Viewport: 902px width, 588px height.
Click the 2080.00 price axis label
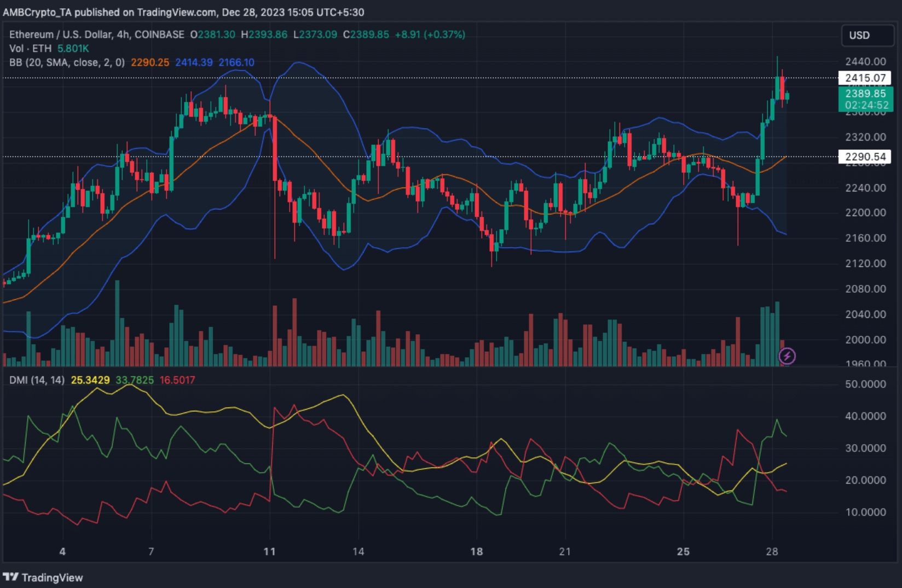click(865, 289)
